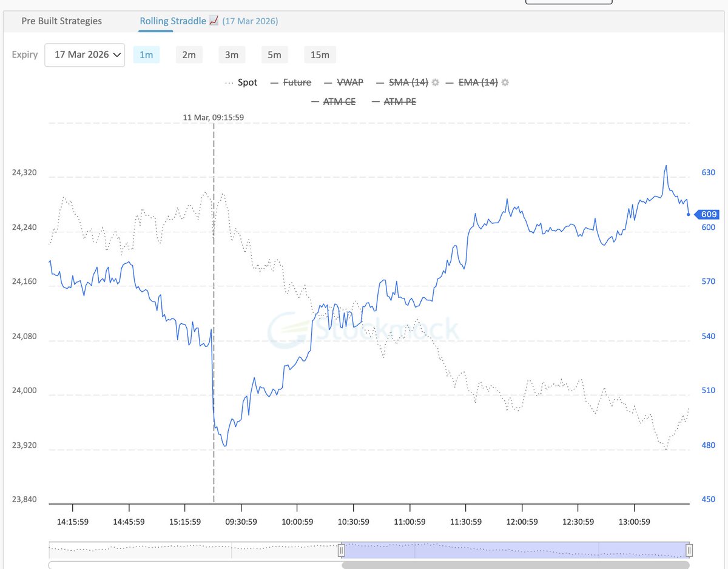The width and height of the screenshot is (728, 569).
Task: Click the 11:00:59 time axis label
Action: (x=409, y=522)
